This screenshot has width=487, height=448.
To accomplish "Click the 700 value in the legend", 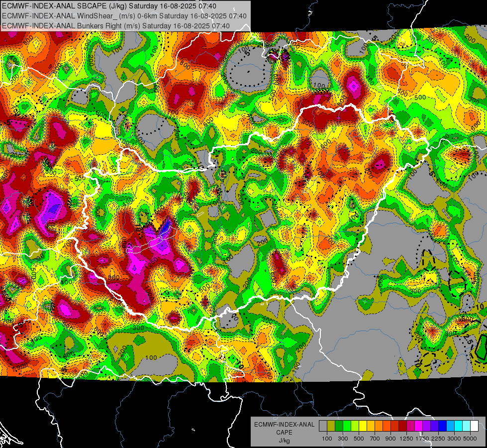I will click(x=375, y=439).
